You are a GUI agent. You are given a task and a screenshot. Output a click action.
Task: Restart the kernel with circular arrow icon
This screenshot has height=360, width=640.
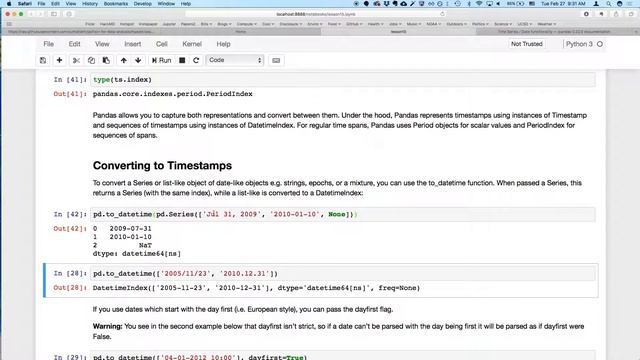pos(196,60)
